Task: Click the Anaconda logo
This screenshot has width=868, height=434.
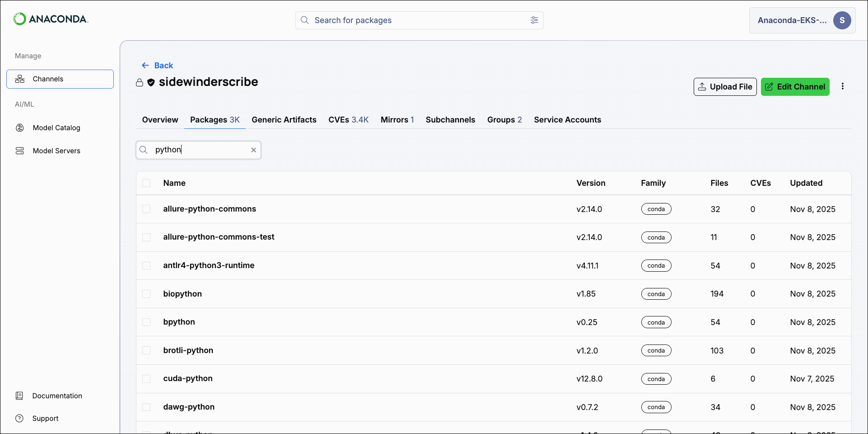Action: pyautogui.click(x=50, y=19)
